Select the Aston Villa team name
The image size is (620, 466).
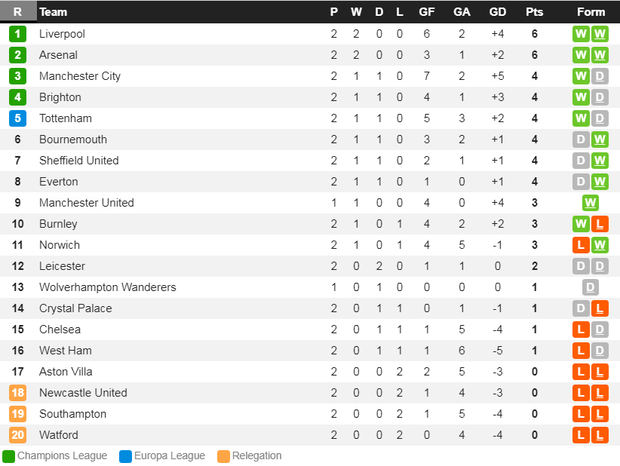[66, 372]
